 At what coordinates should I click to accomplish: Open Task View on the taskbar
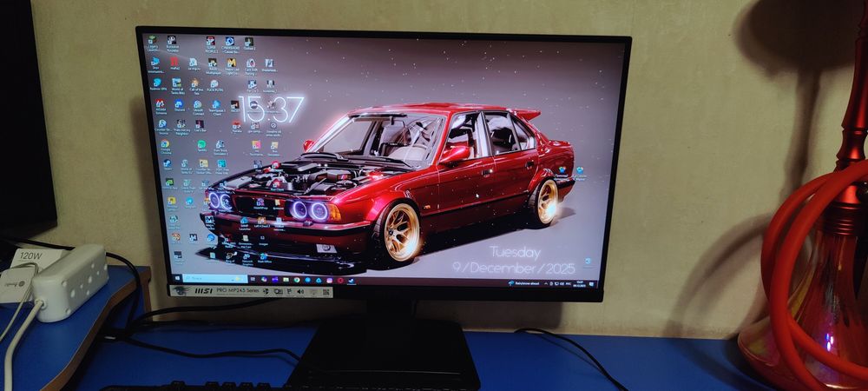coord(253,279)
